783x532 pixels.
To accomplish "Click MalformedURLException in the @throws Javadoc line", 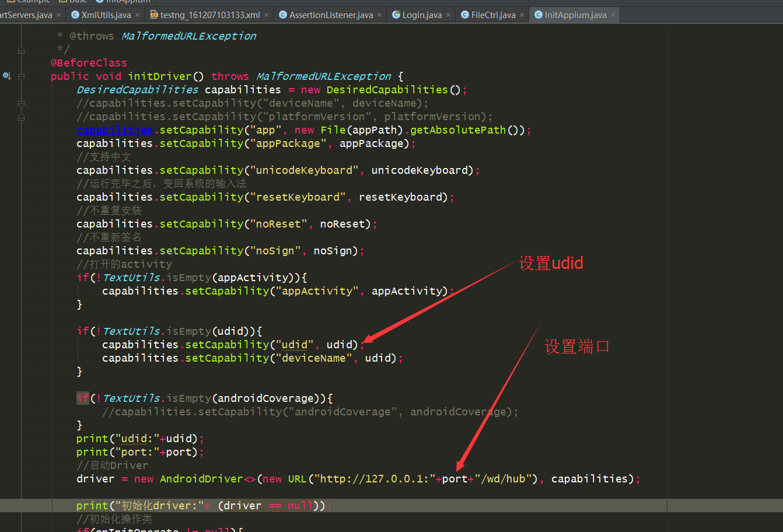I will coord(189,36).
